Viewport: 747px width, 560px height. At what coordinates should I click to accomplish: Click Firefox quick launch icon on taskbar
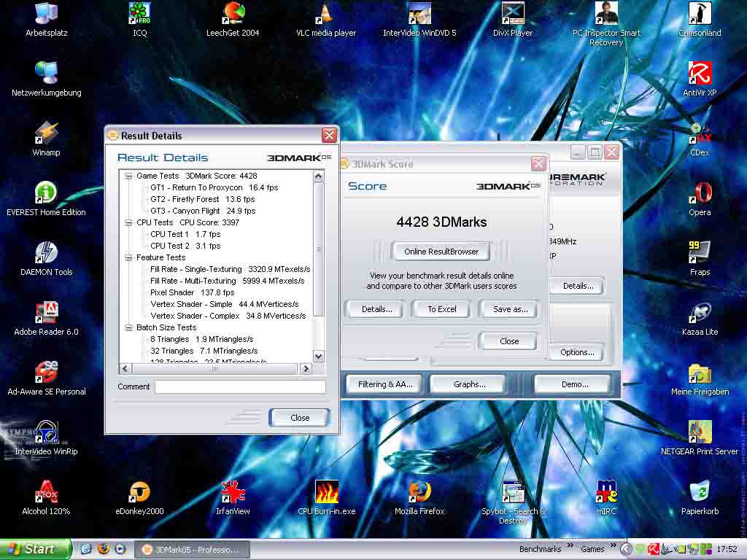click(x=104, y=549)
